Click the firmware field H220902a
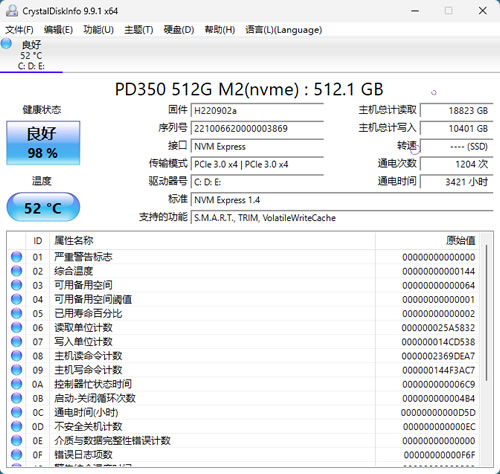The height and width of the screenshot is (474, 500). tap(257, 110)
